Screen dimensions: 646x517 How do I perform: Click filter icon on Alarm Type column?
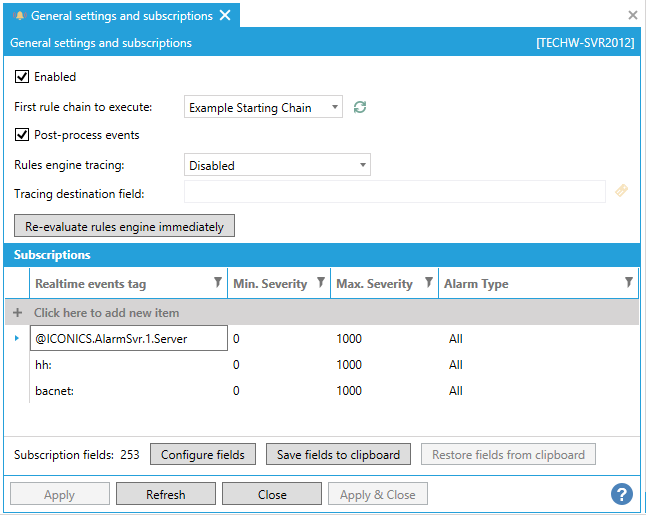pyautogui.click(x=628, y=284)
